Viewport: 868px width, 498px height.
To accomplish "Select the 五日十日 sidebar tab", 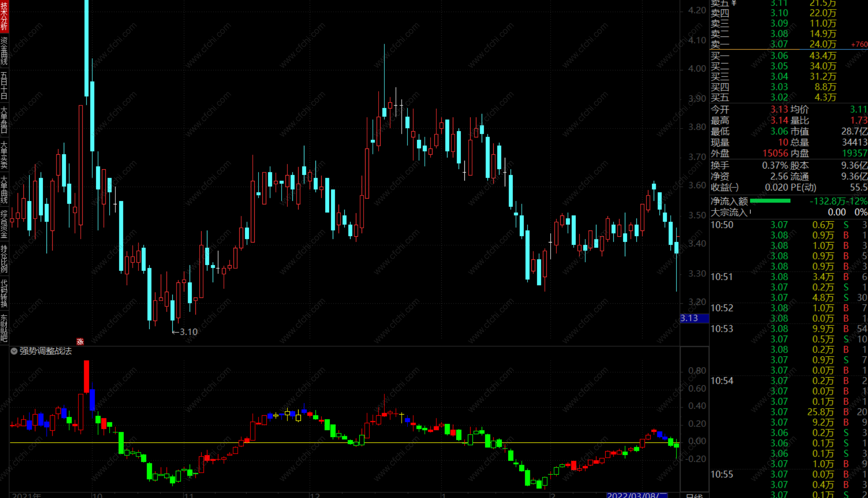I will [x=4, y=85].
